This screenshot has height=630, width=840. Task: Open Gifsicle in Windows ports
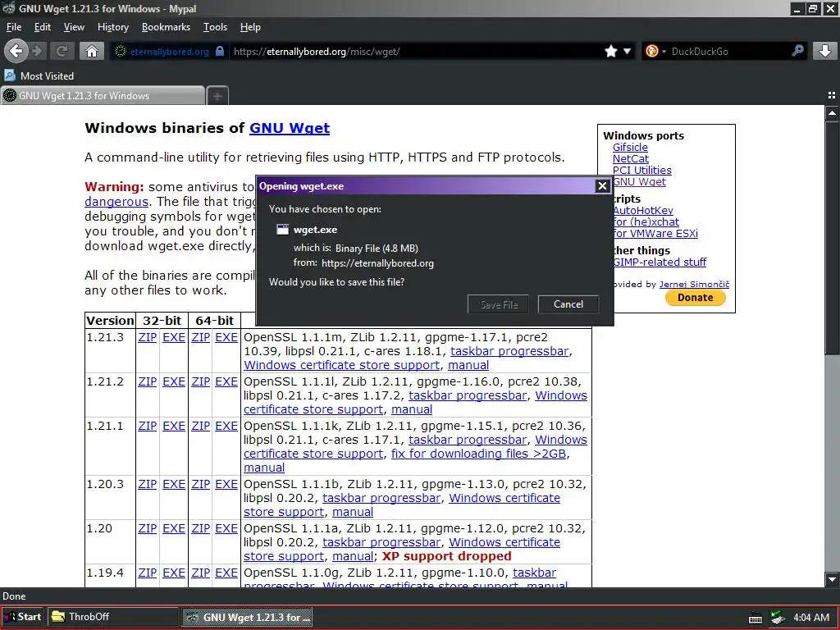[630, 148]
